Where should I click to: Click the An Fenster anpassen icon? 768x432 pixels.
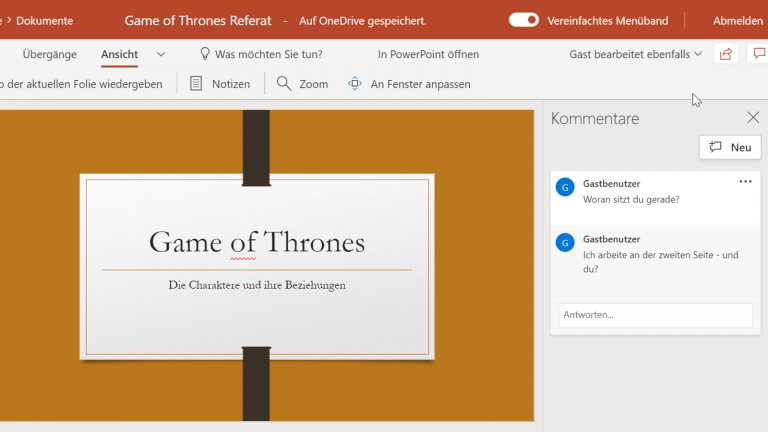(355, 84)
